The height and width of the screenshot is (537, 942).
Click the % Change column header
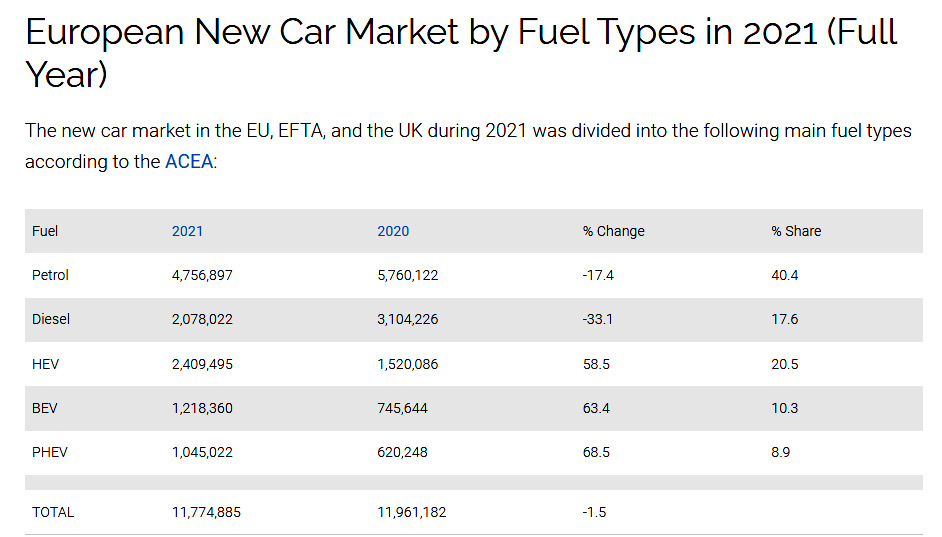coord(613,231)
